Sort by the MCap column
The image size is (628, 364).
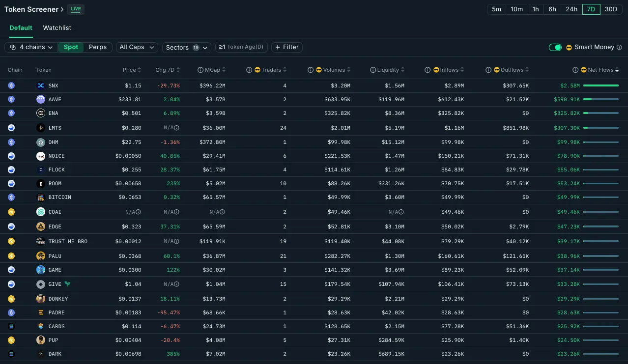click(x=215, y=70)
